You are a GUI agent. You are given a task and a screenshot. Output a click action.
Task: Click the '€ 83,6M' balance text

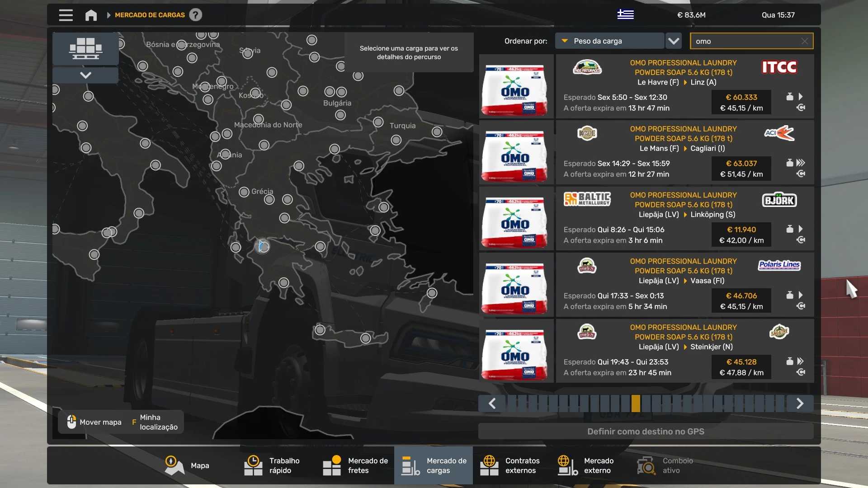pos(691,15)
